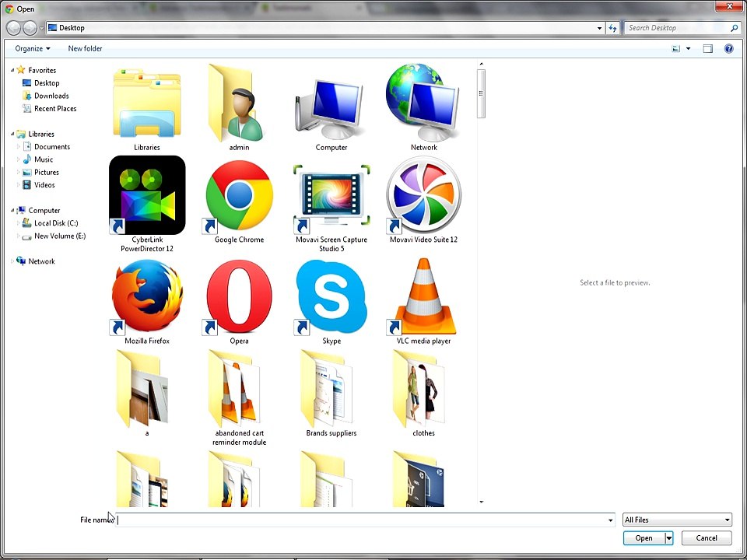Click New folder in the toolbar
747x560 pixels.
point(85,48)
